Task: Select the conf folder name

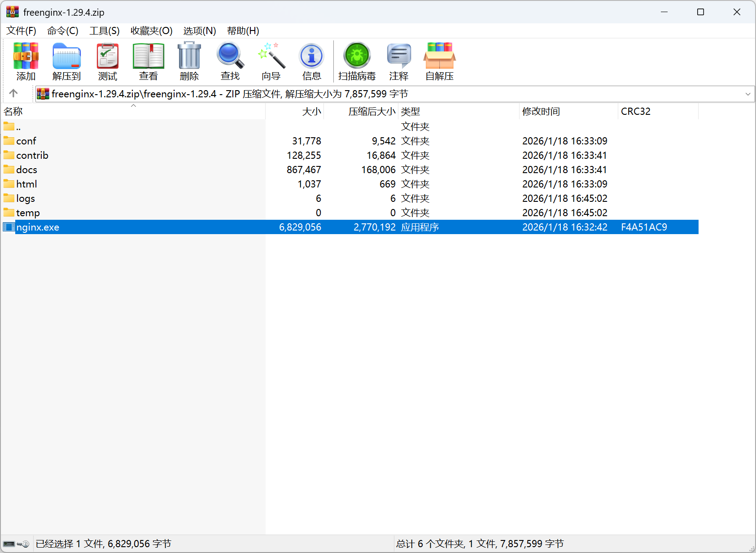Action: 26,141
